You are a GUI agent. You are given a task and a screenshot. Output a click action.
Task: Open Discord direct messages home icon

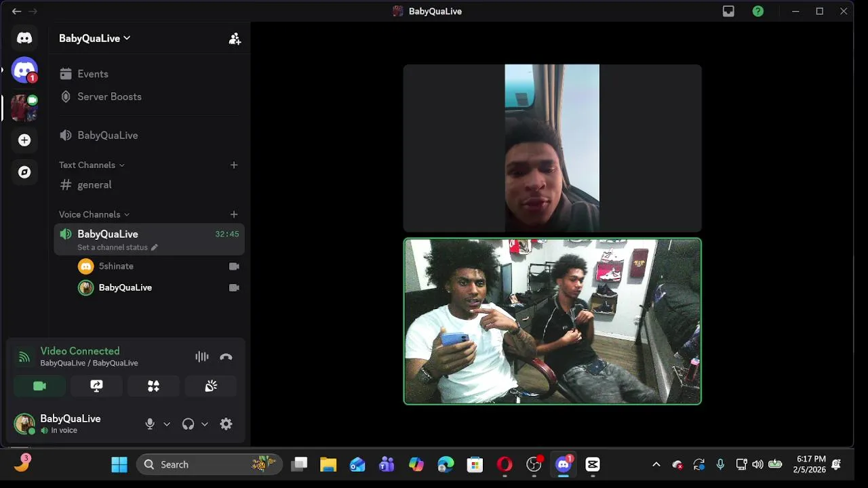point(24,38)
